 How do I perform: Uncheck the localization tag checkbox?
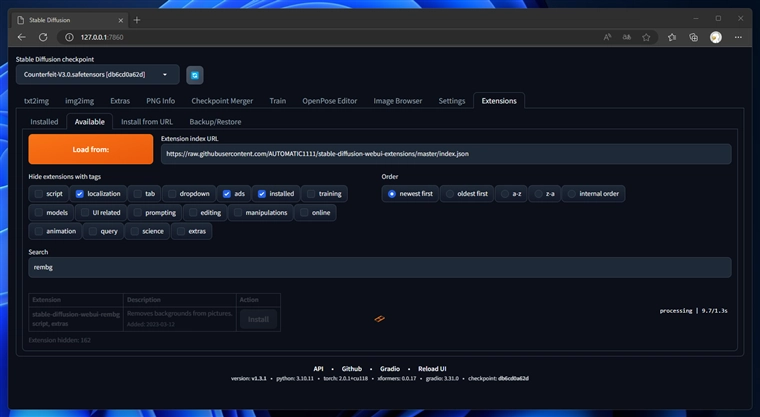point(79,194)
